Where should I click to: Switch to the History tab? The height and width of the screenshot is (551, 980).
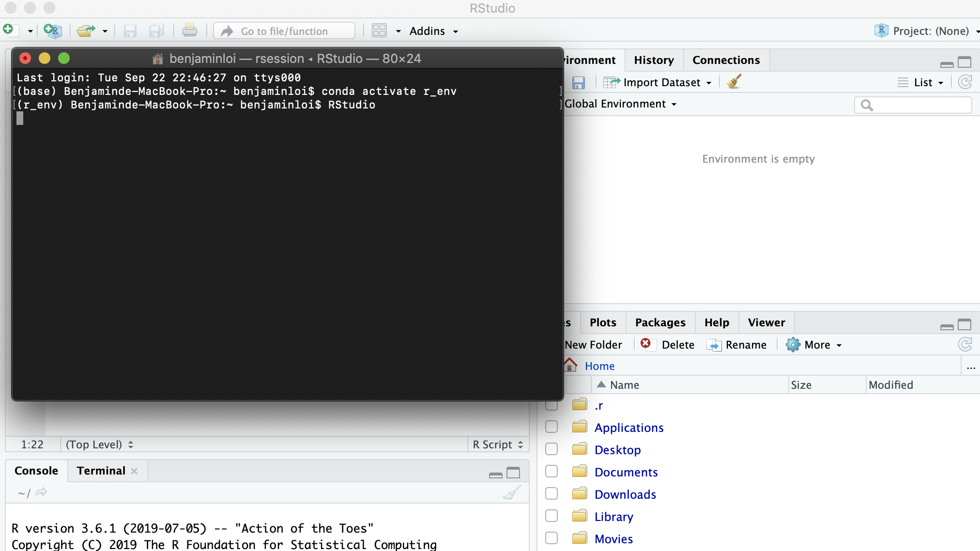click(x=654, y=60)
